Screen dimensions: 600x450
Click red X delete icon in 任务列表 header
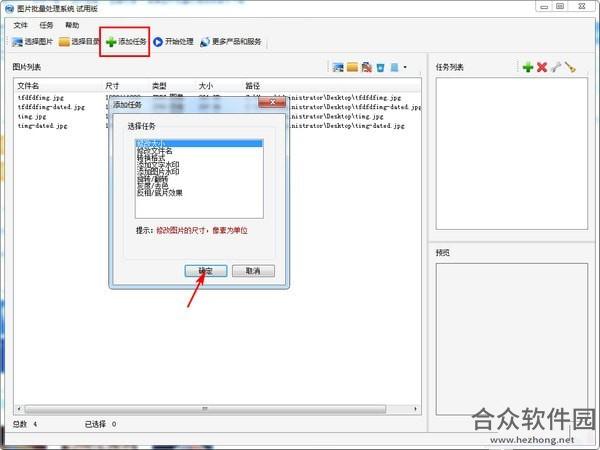coord(542,67)
